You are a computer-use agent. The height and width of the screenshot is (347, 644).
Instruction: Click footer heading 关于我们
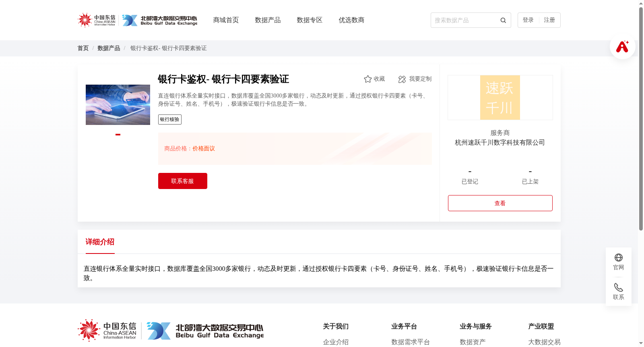pyautogui.click(x=336, y=326)
